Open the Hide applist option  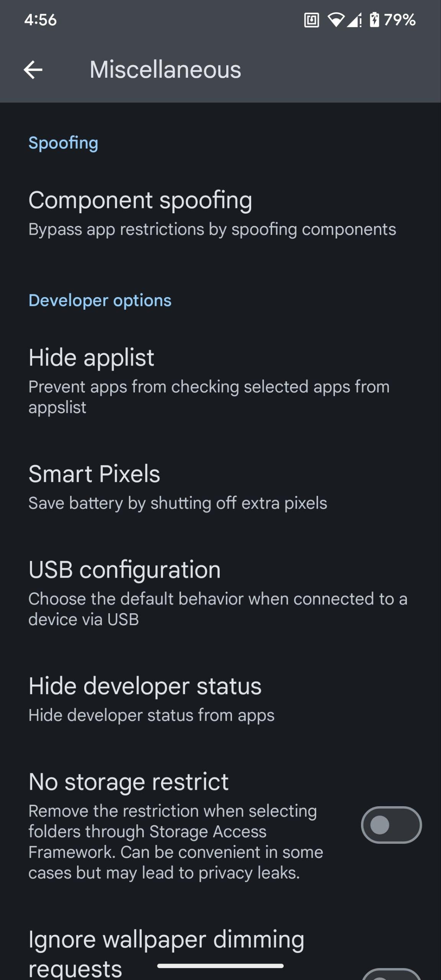tap(209, 381)
